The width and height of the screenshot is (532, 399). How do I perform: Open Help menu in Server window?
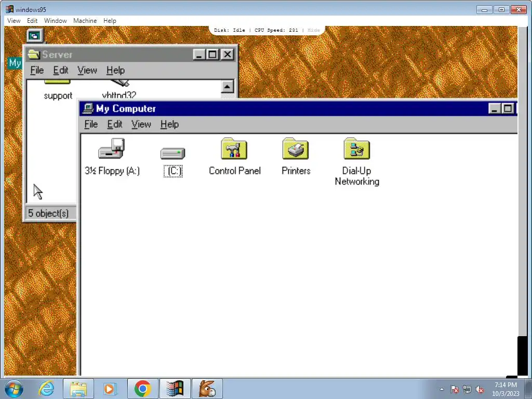(116, 70)
